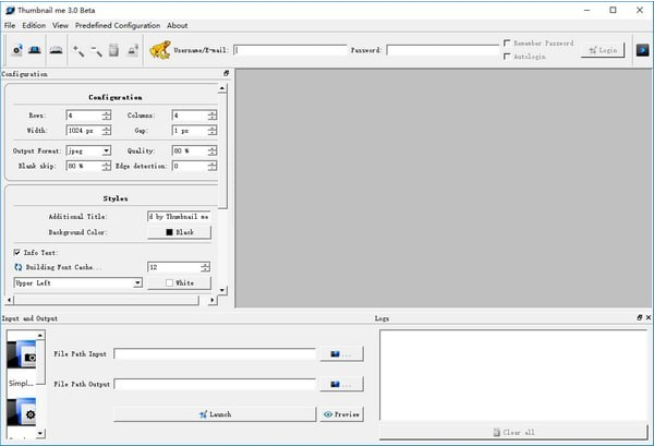
Task: Click the Rows spinner arrows
Action: 106,115
